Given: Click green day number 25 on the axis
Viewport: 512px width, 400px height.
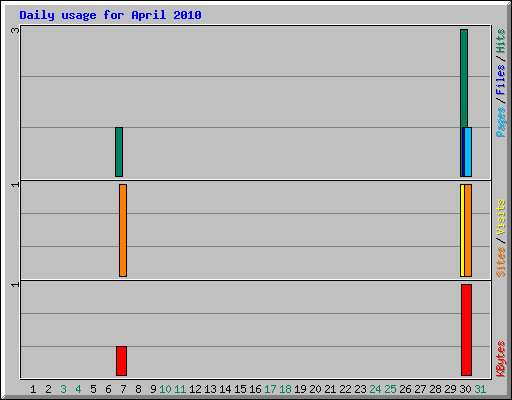Looking at the screenshot, I should pos(390,389).
